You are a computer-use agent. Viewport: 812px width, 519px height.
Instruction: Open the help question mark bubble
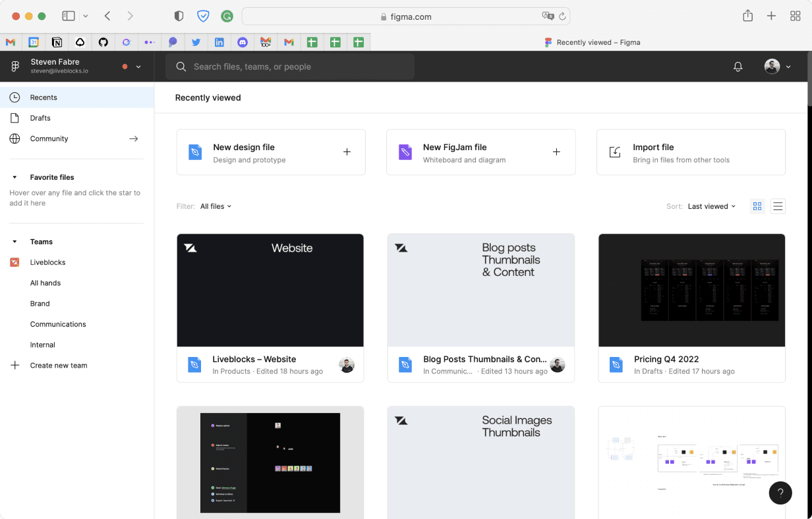click(x=780, y=493)
